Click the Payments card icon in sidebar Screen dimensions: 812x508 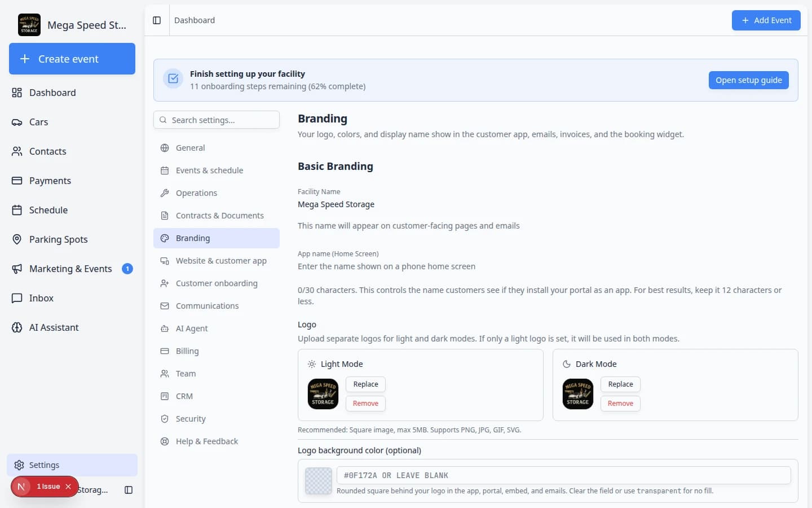click(17, 181)
